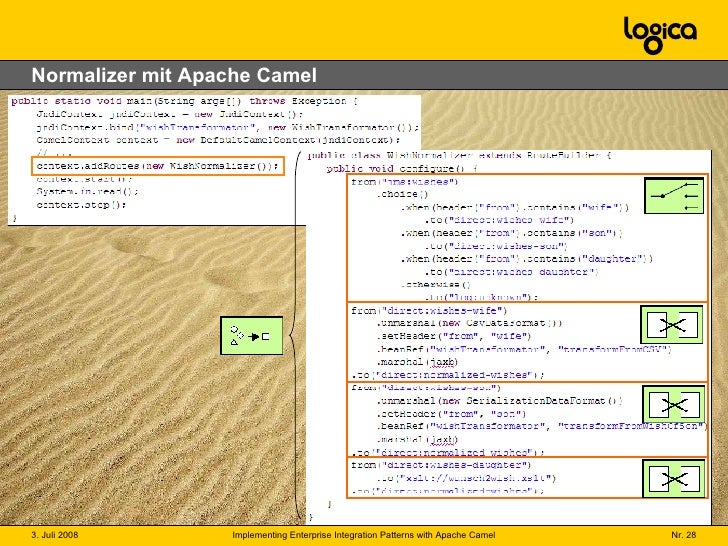This screenshot has width=728, height=546.
Task: Click the translator icon in wishes-daughter block
Action: coord(673,479)
